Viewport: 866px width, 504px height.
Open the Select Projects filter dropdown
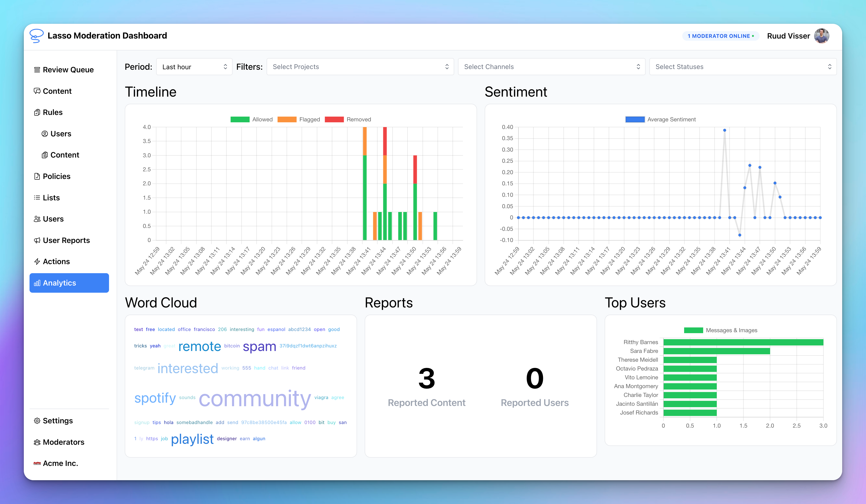360,67
